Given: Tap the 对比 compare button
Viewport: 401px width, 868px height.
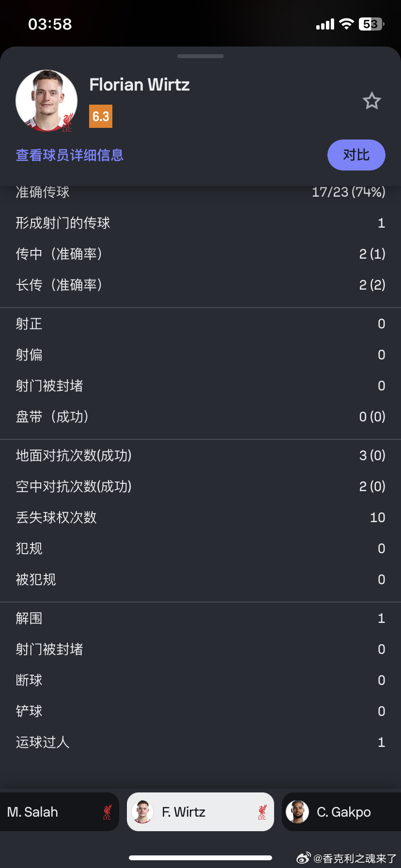Looking at the screenshot, I should (x=356, y=155).
